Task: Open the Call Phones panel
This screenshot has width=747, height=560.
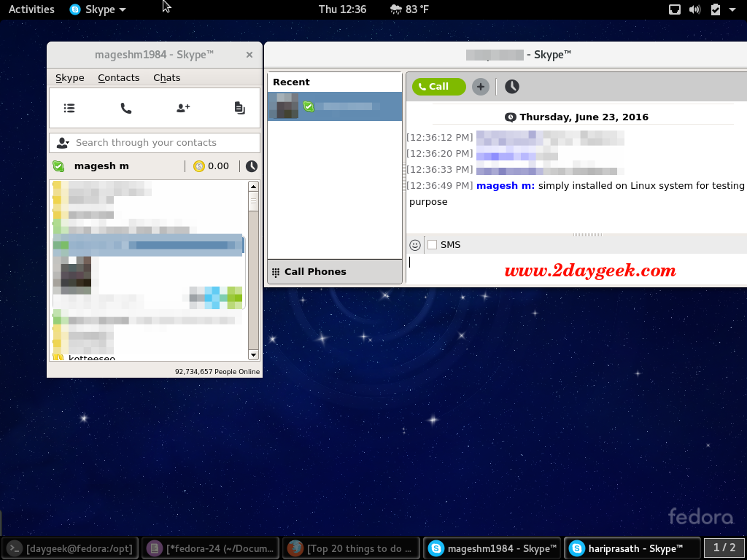Action: point(335,272)
